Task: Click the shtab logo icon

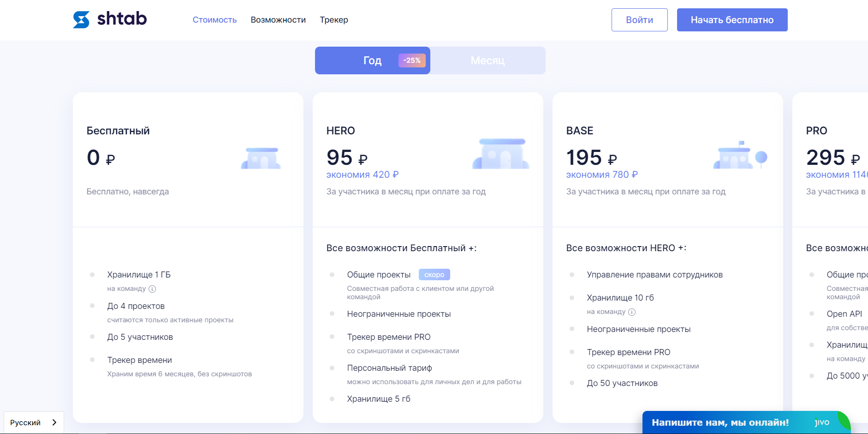Action: pyautogui.click(x=81, y=20)
